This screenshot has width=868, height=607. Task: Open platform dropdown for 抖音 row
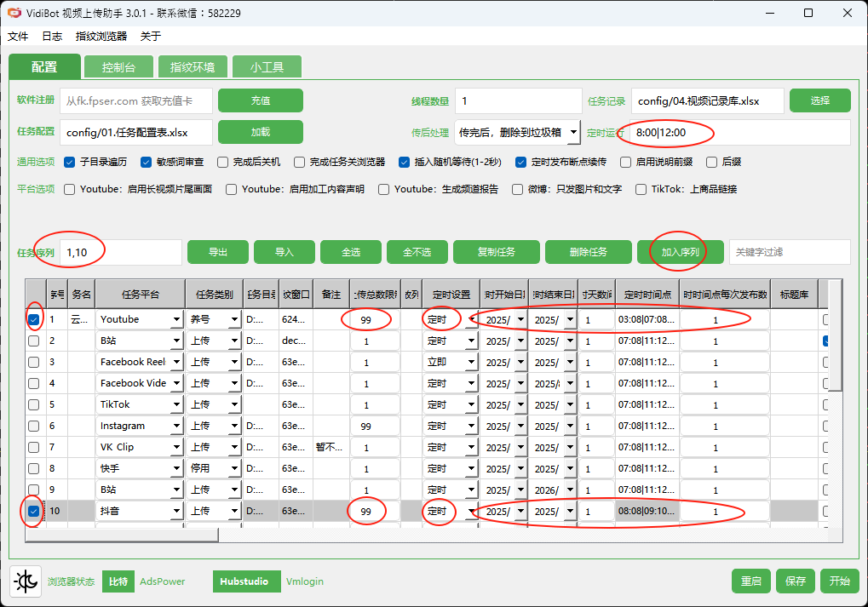[x=176, y=512]
